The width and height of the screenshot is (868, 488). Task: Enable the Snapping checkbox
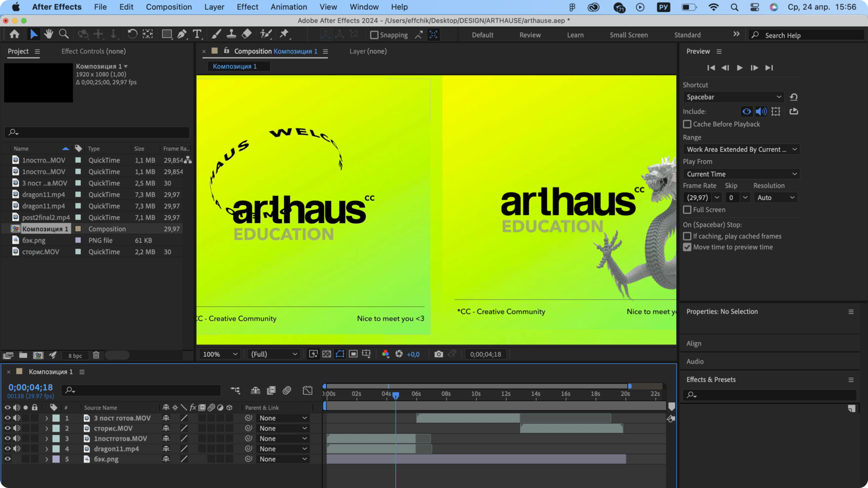[x=375, y=35]
